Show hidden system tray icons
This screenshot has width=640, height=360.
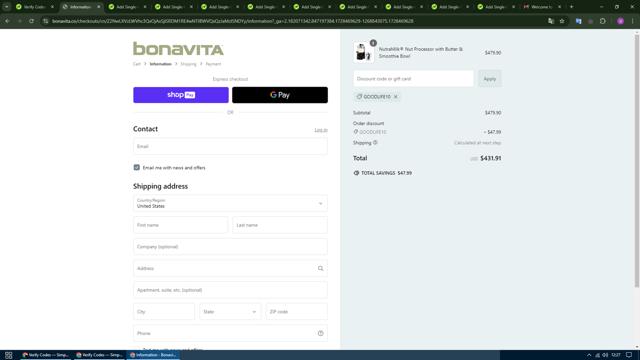589,355
